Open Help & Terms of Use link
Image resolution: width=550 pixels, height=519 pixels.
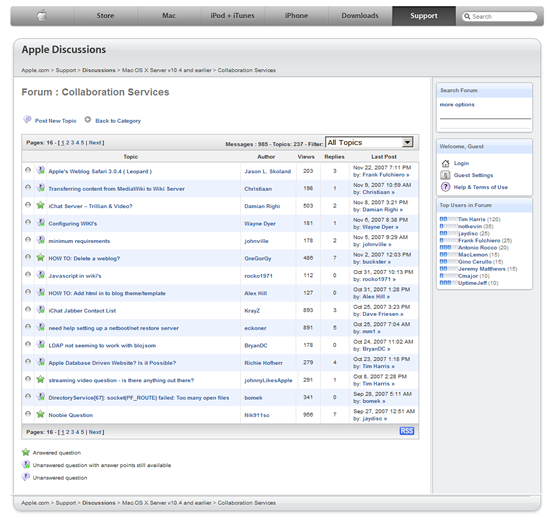(x=481, y=187)
